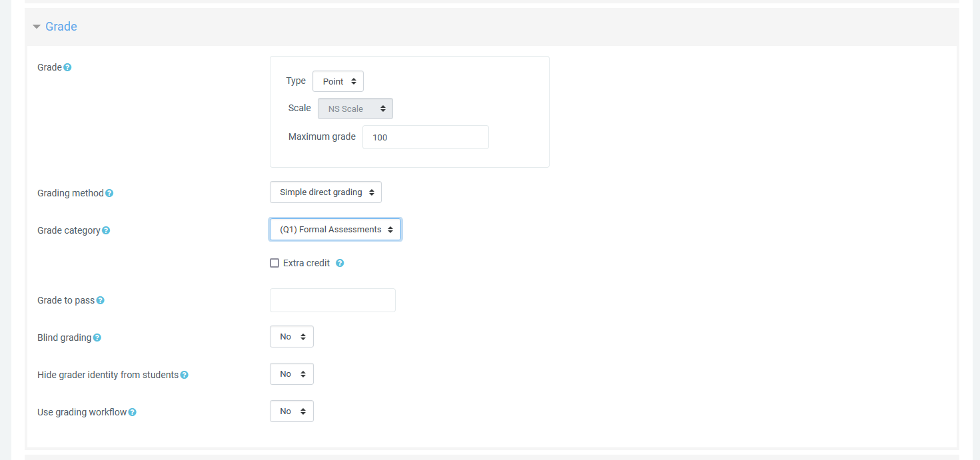
Task: Open help for Hide grader identity
Action: point(184,375)
